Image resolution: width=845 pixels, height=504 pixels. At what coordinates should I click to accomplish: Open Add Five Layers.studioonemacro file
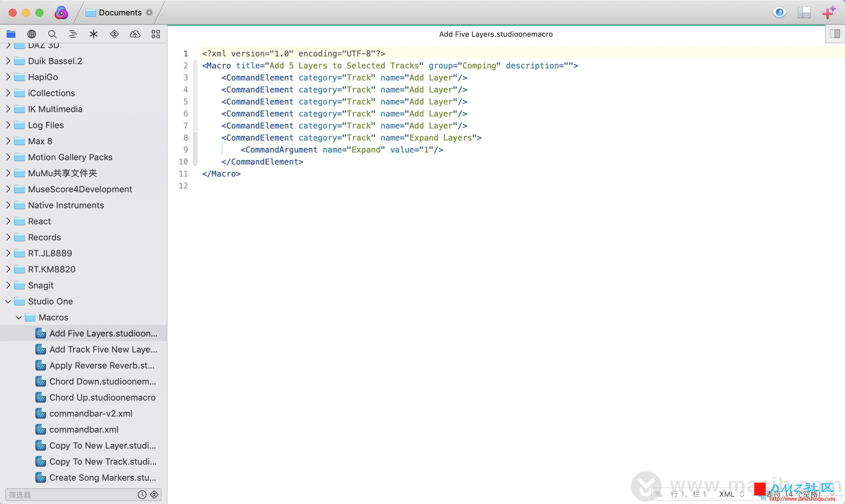[83, 333]
